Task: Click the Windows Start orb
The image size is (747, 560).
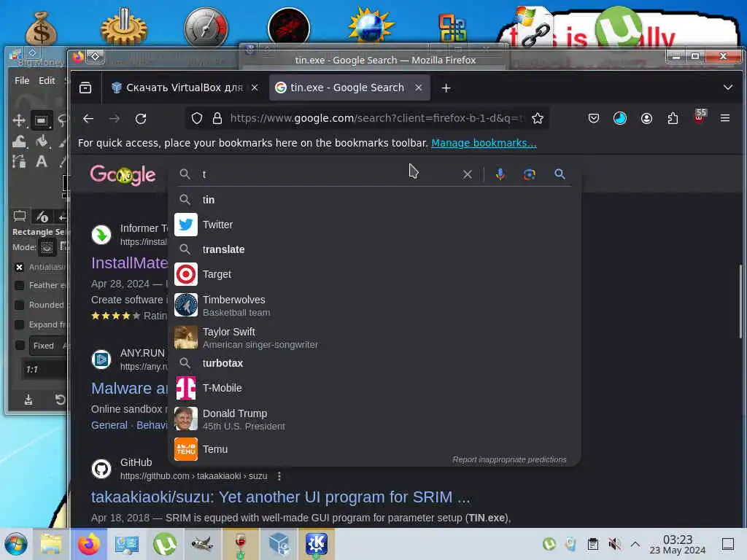Action: tap(16, 544)
